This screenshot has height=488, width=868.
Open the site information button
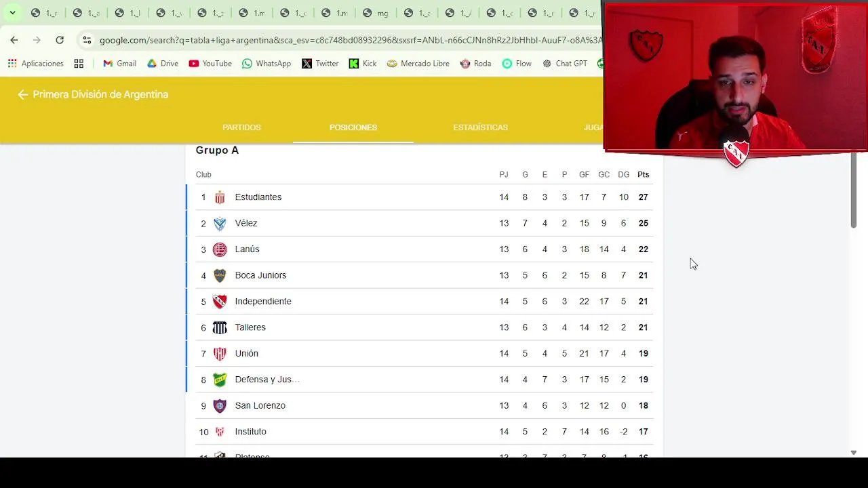click(87, 40)
